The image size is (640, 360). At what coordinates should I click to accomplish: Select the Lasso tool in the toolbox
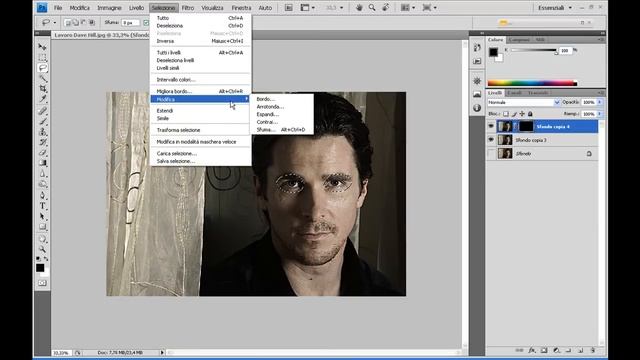[42, 68]
